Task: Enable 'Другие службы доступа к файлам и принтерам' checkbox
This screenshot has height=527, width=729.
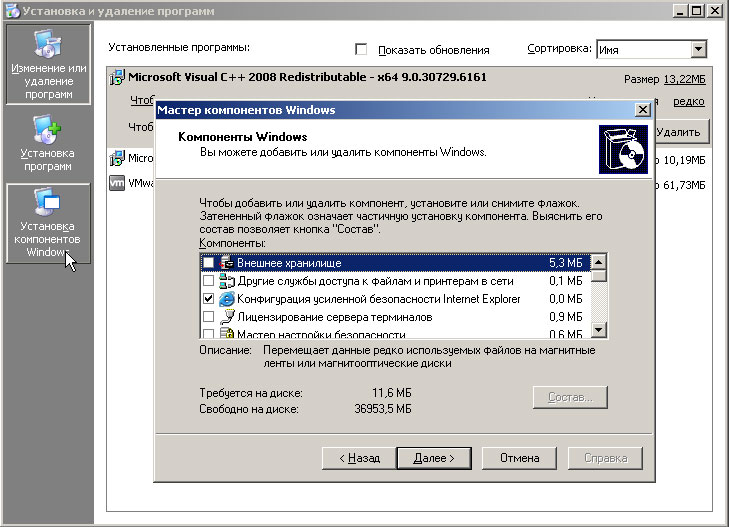Action: (209, 281)
